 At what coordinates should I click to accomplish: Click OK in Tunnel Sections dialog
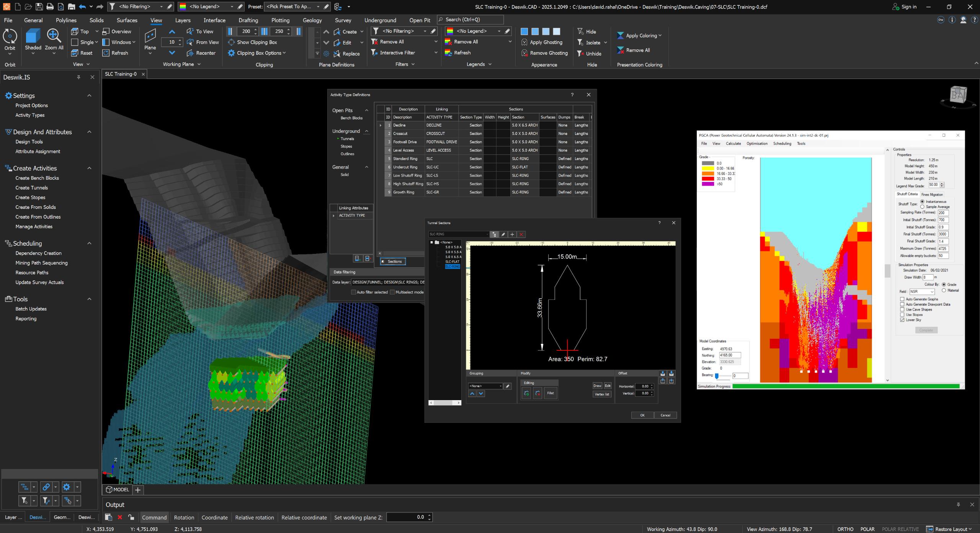[x=642, y=415]
